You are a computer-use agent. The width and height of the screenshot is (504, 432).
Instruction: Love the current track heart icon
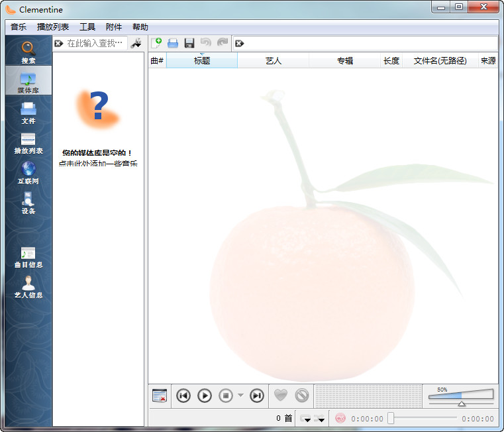coord(281,395)
